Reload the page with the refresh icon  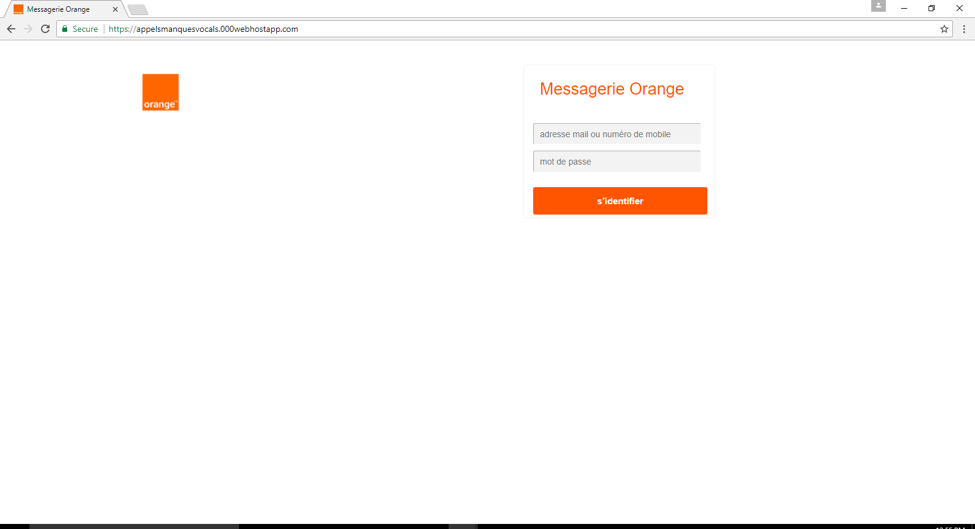click(x=45, y=29)
